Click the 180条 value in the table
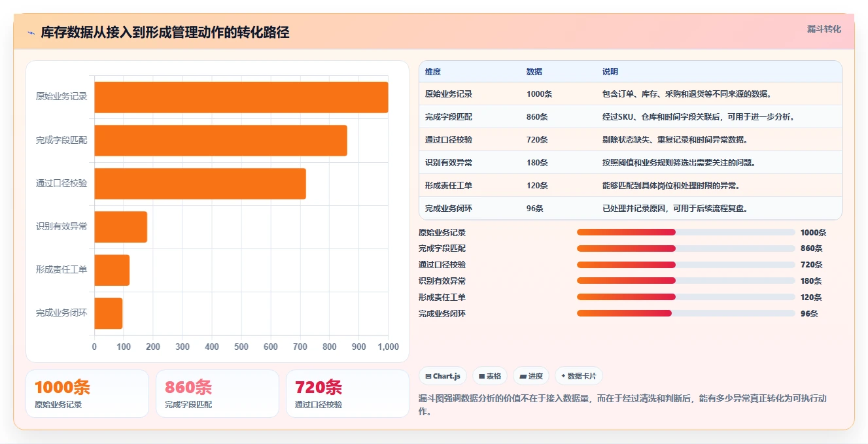 tap(538, 163)
